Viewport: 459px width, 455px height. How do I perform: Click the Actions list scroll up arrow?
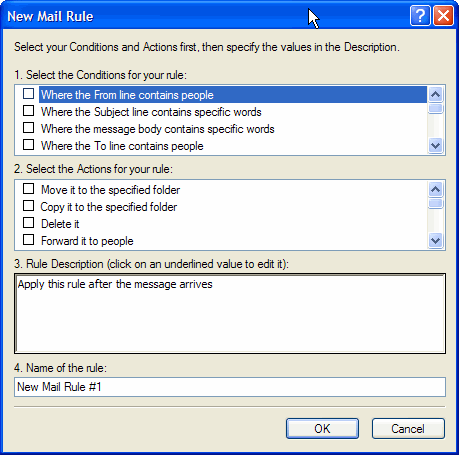tap(435, 190)
